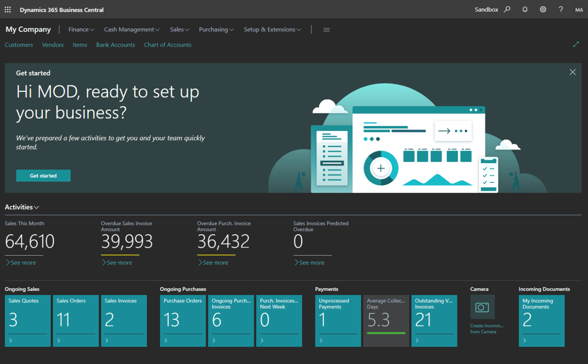Open the hamburger more-menu icon
Image resolution: width=588 pixels, height=364 pixels.
[327, 29]
